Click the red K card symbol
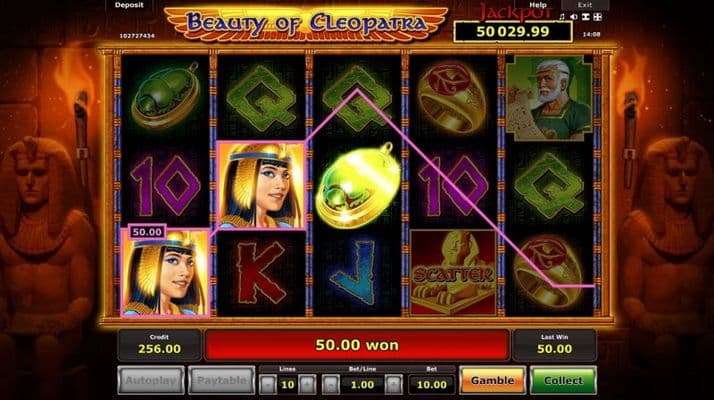This screenshot has height=400, width=714. 261,272
